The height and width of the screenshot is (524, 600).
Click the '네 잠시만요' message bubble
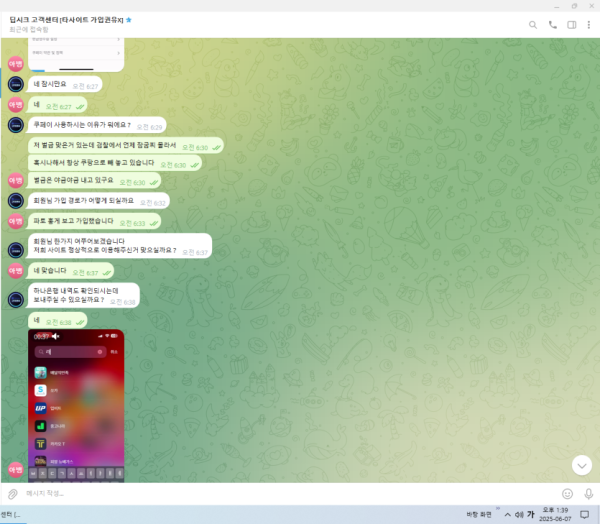(x=65, y=85)
